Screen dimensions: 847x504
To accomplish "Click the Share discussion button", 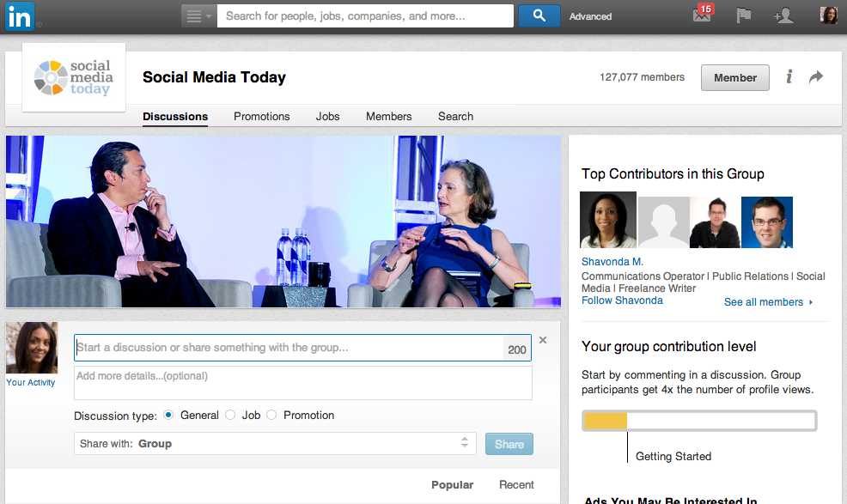I will 509,444.
